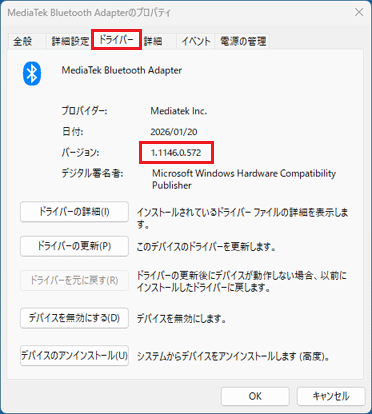The image size is (372, 414).
Task: Click the ドライバーの更新(P) button
Action: coord(74,246)
